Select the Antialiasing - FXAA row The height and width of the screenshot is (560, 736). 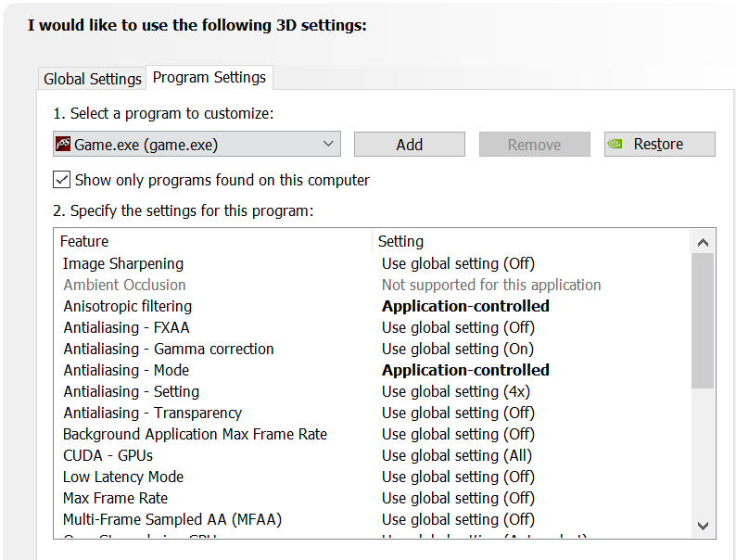[126, 327]
